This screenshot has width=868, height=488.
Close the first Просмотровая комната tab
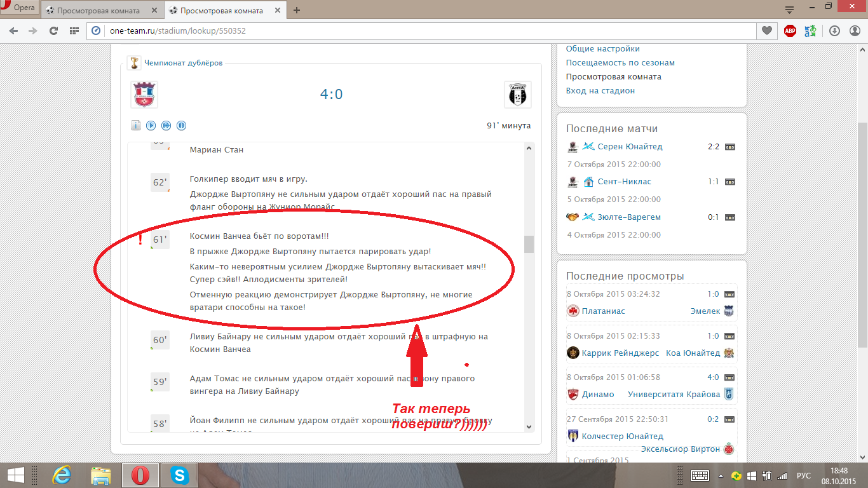tap(156, 10)
